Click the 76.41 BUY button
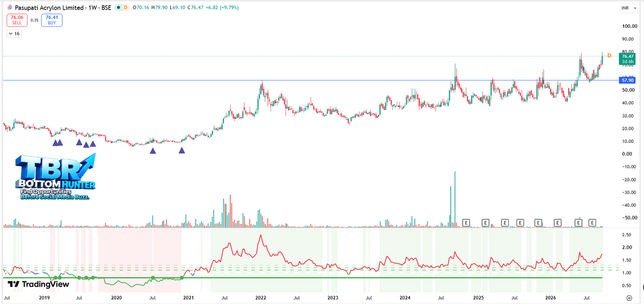 53,20
